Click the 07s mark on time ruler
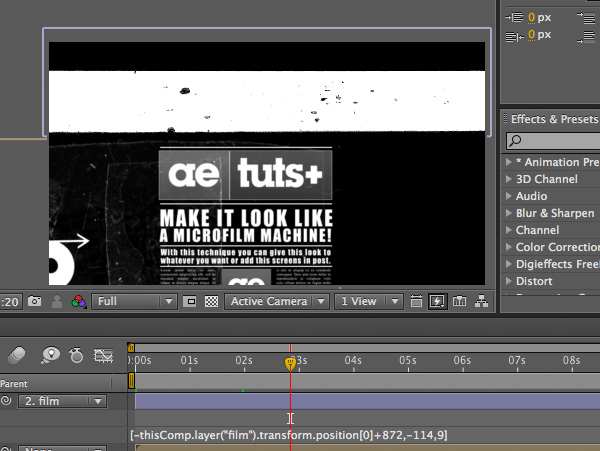 coord(517,361)
